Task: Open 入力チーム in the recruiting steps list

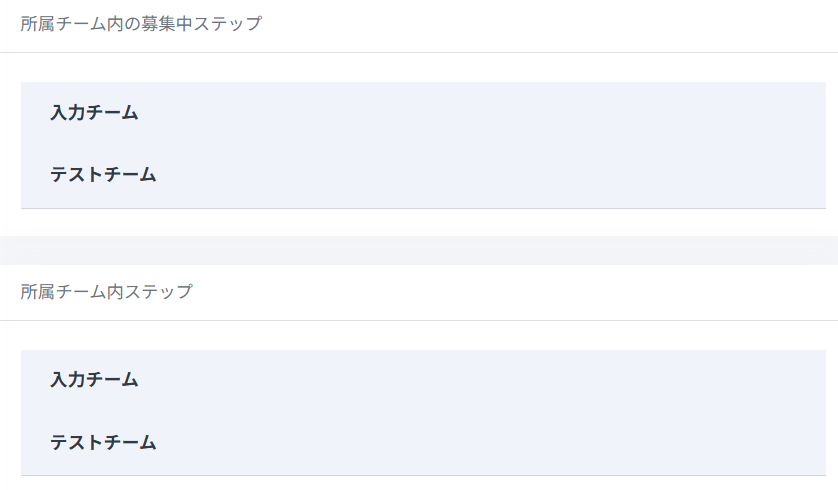Action: click(x=95, y=113)
